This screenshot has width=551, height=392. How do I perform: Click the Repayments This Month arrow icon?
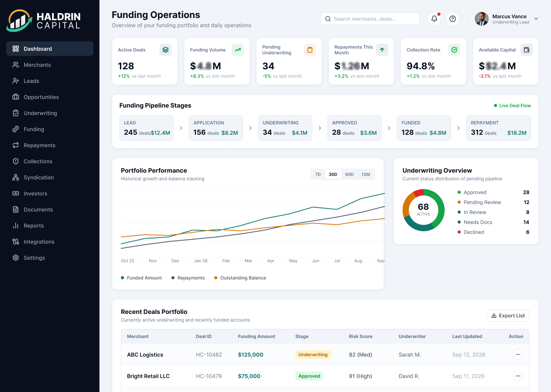click(x=382, y=50)
